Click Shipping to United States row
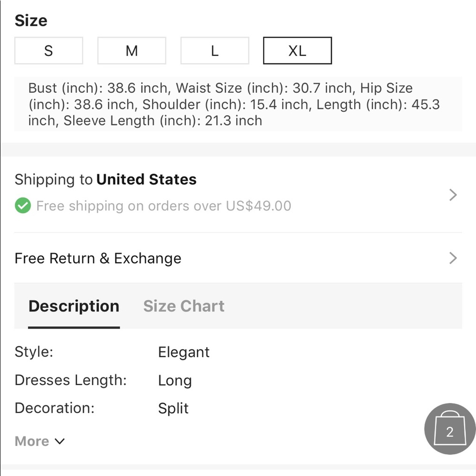This screenshot has height=476, width=476. [238, 195]
